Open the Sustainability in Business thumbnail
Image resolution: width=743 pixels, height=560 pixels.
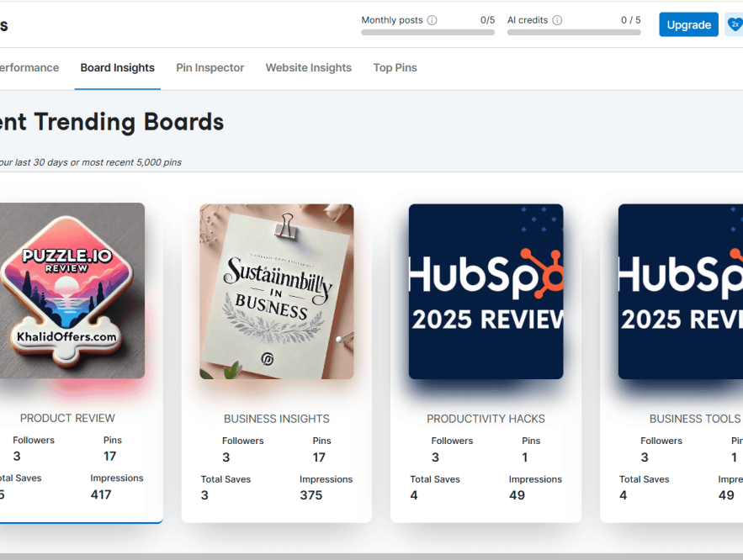277,291
